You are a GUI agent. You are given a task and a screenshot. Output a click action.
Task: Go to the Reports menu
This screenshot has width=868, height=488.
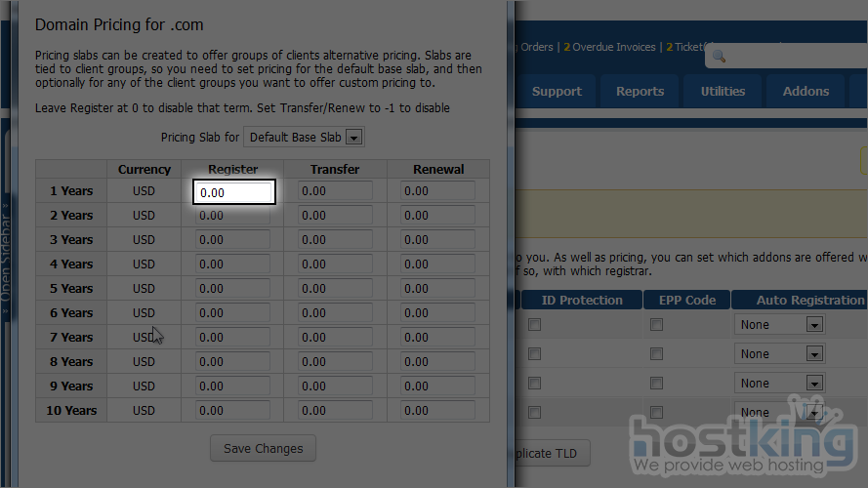(x=640, y=92)
